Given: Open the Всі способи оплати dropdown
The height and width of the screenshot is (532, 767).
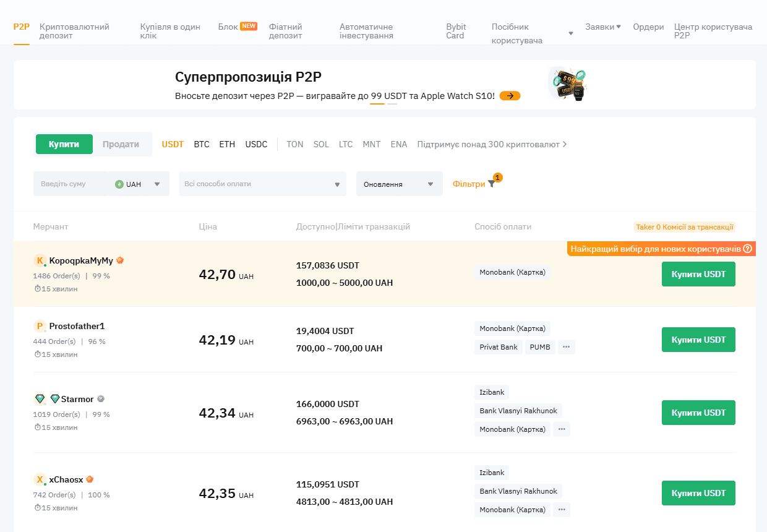Looking at the screenshot, I should [263, 184].
